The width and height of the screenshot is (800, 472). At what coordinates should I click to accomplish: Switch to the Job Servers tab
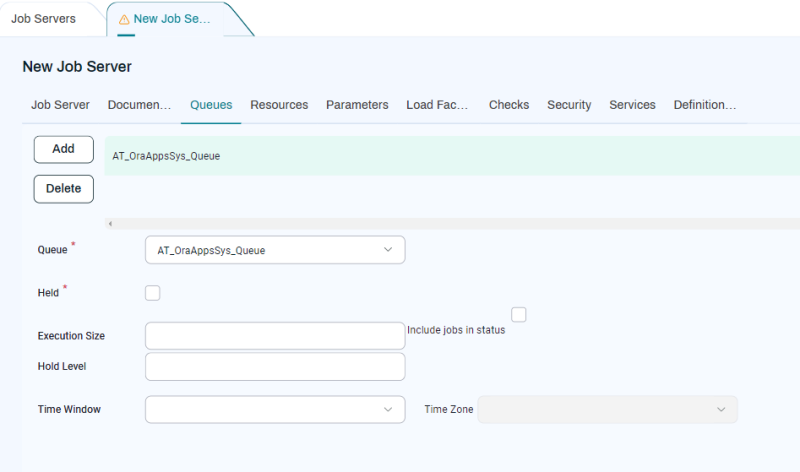(x=43, y=19)
